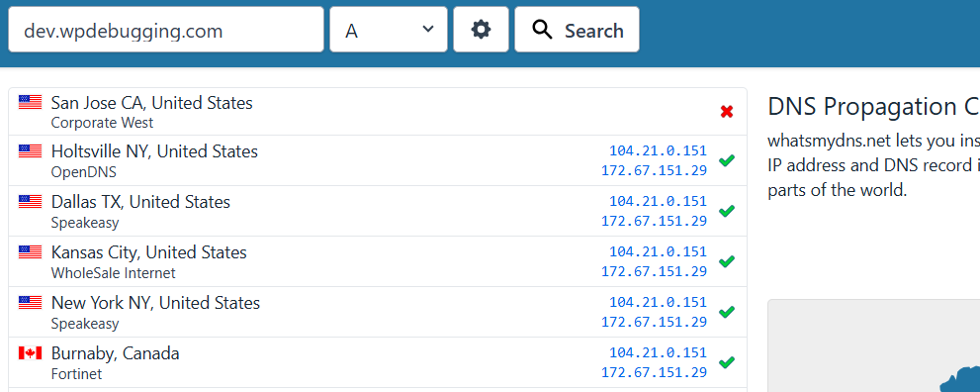
Task: Click the WholeSale Internet provider label
Action: coord(113,272)
